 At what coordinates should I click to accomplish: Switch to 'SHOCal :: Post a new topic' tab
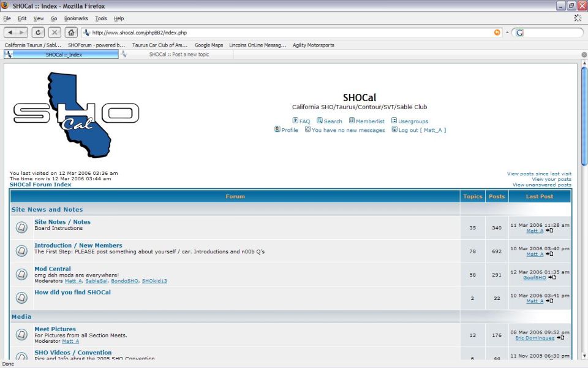coord(176,55)
